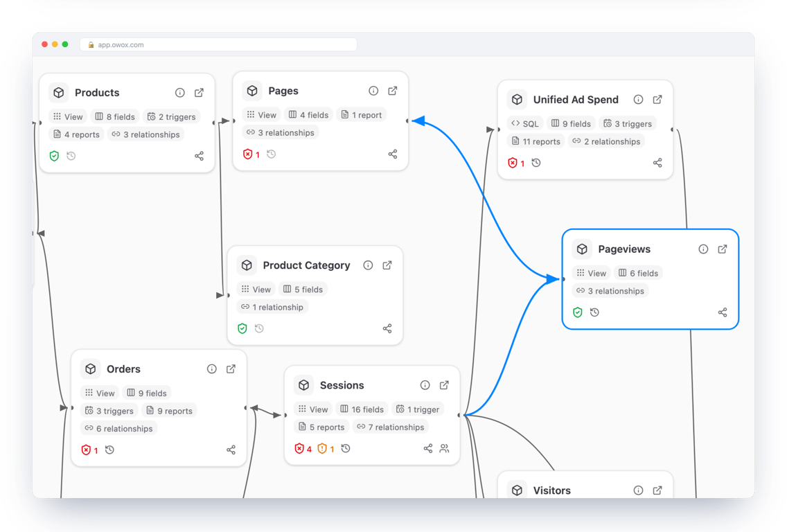The height and width of the screenshot is (532, 787).
Task: Click history icon on Pages card
Action: click(x=272, y=154)
